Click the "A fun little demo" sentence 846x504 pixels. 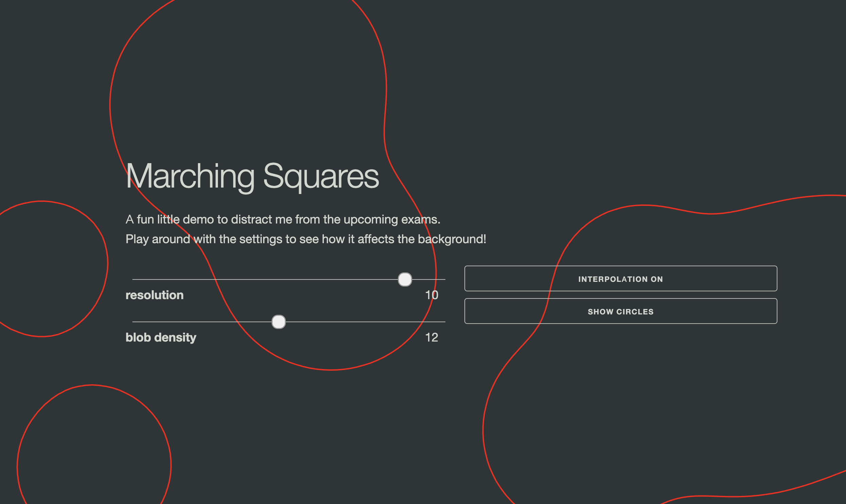click(x=282, y=219)
